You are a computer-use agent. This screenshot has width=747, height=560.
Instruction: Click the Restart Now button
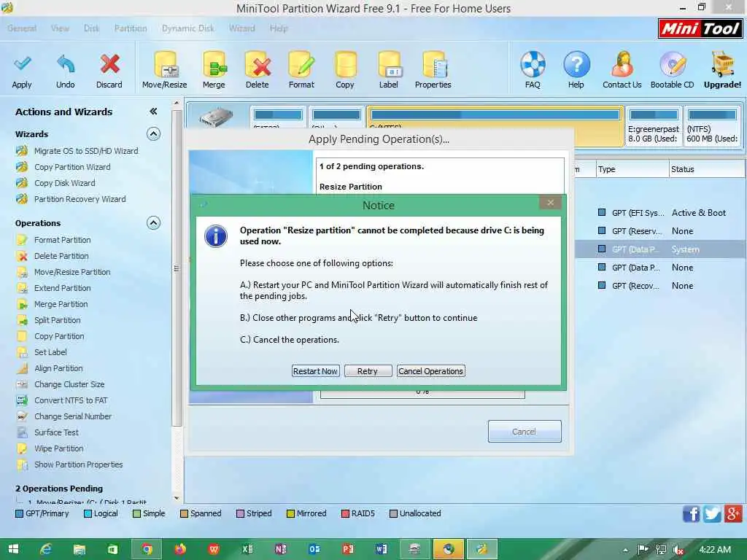(315, 371)
